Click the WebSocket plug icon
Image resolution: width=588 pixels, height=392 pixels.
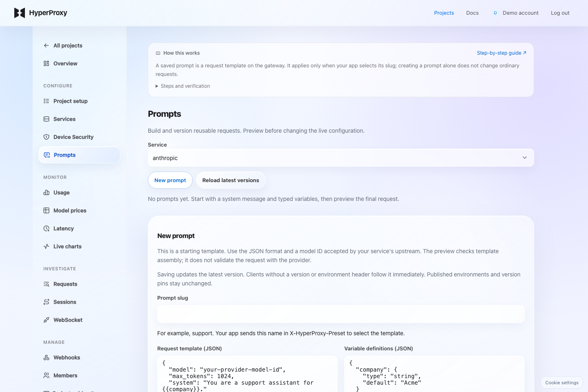pyautogui.click(x=46, y=320)
